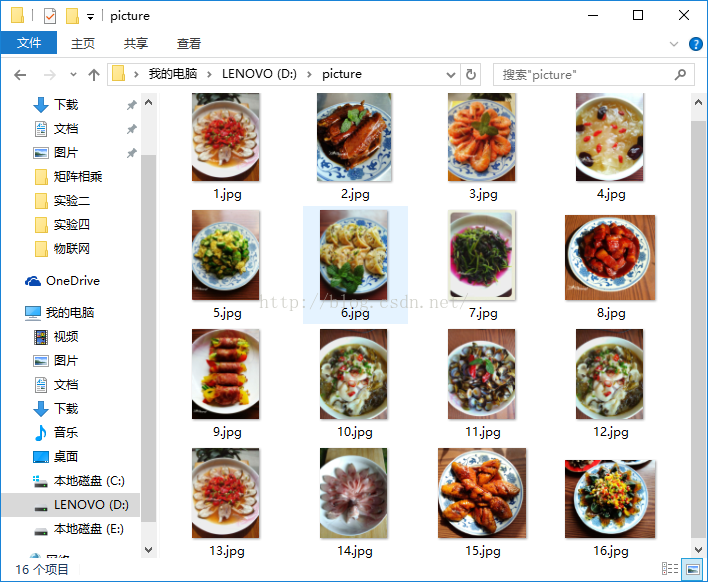
Task: Select OneDrive in the navigation pane
Action: click(62, 281)
